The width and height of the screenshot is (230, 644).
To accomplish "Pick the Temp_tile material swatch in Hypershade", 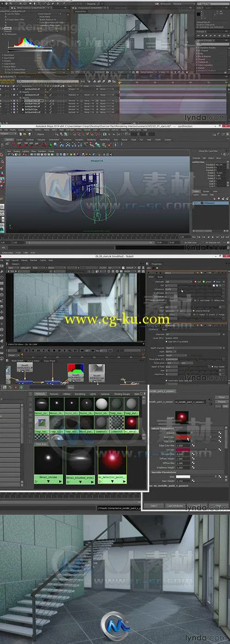I will [x=56, y=424].
